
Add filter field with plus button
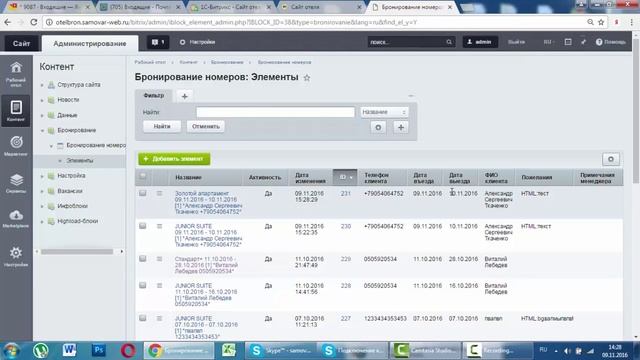(x=401, y=127)
